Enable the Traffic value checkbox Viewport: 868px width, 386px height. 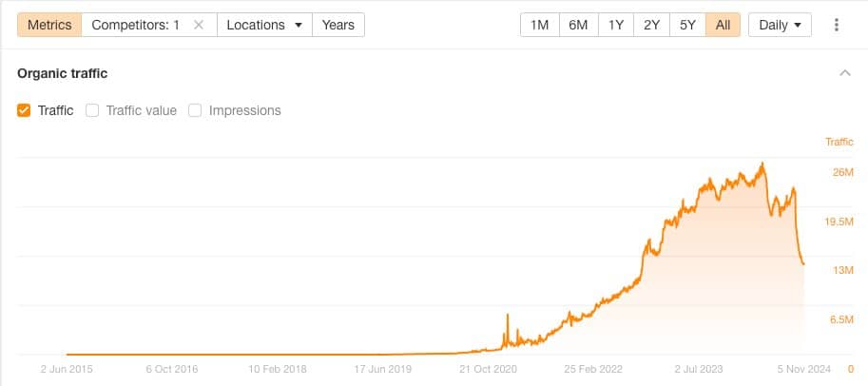click(92, 110)
